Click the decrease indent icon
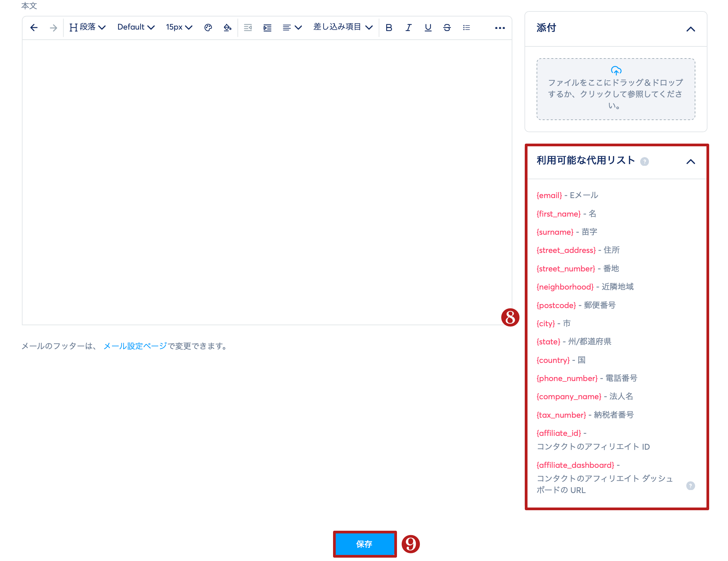728x561 pixels. coord(248,28)
